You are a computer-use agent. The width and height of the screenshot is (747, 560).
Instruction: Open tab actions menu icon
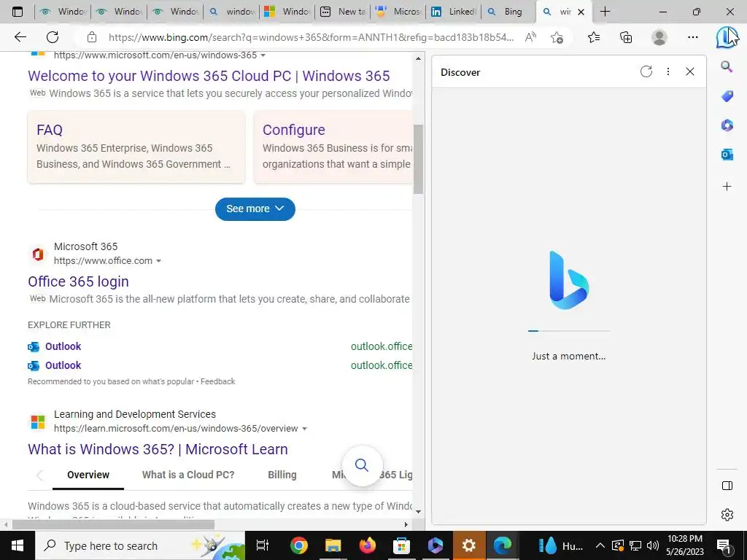[x=18, y=12]
